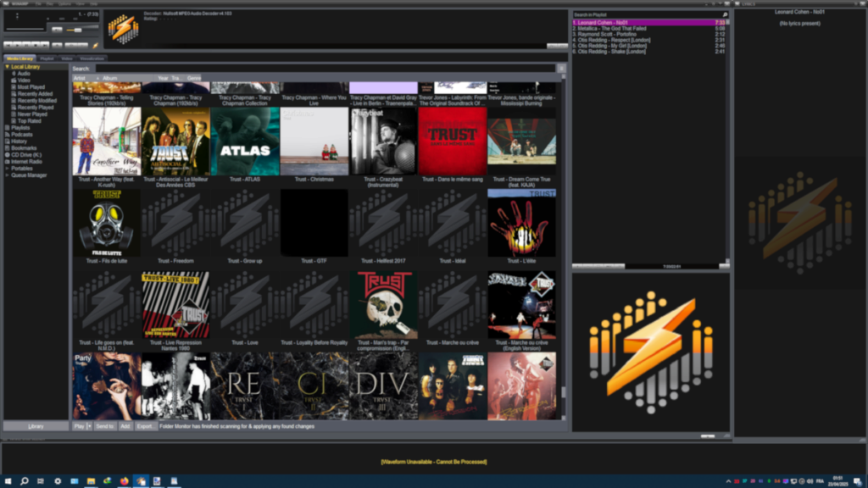Show the Recently Played smart view
The width and height of the screenshot is (868, 488).
coord(36,108)
